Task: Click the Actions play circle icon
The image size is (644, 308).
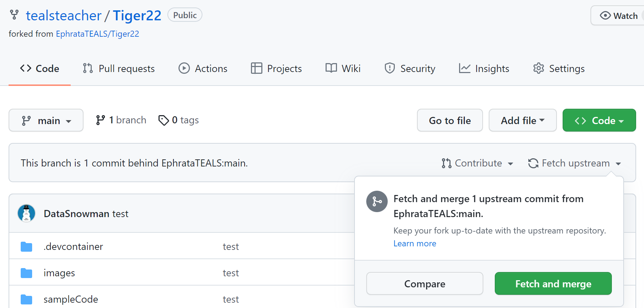Action: pos(184,68)
